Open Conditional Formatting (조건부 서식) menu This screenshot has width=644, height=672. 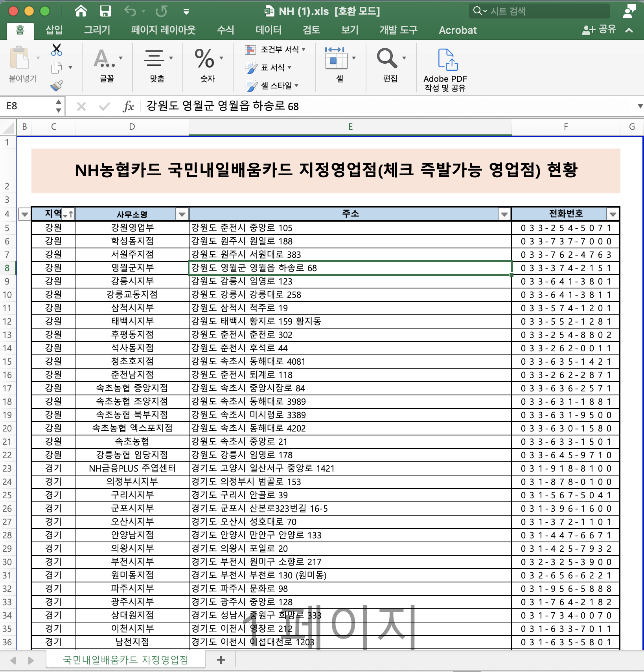275,50
